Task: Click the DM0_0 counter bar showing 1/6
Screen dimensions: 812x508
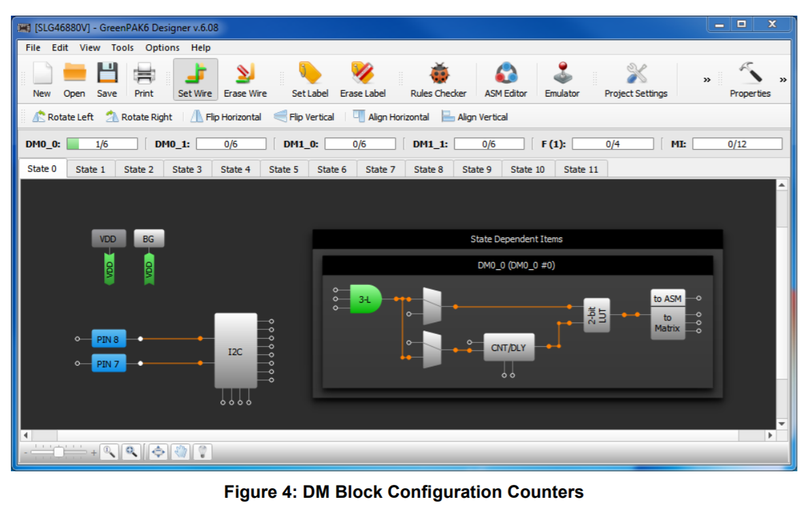Action: (x=102, y=143)
